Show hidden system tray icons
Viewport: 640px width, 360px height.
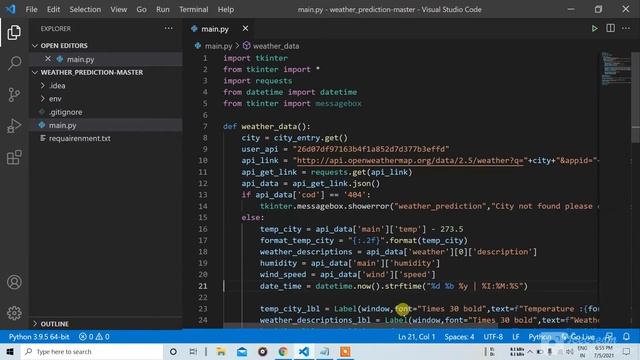pos(529,351)
